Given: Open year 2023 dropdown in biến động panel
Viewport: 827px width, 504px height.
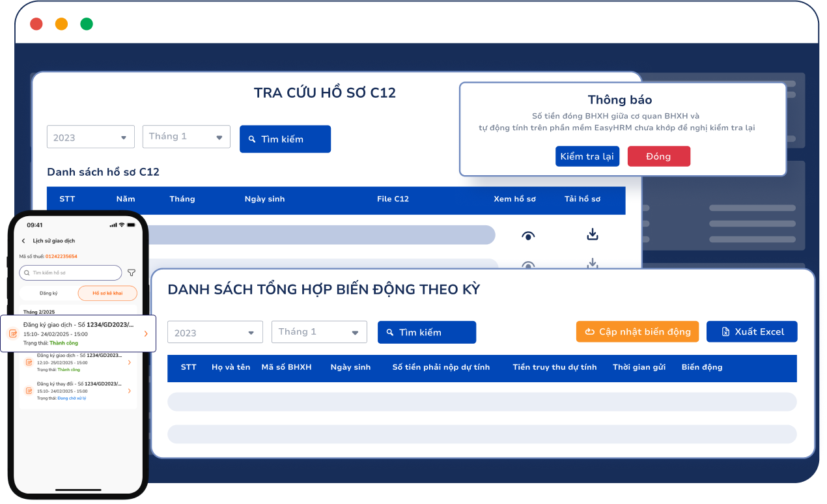Looking at the screenshot, I should click(215, 333).
